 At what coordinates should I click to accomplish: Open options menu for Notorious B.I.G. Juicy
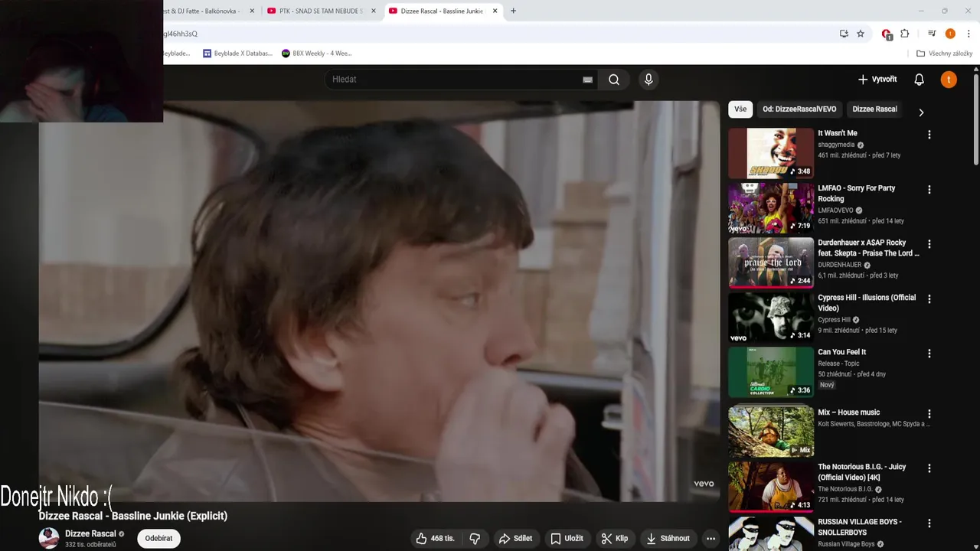[929, 468]
